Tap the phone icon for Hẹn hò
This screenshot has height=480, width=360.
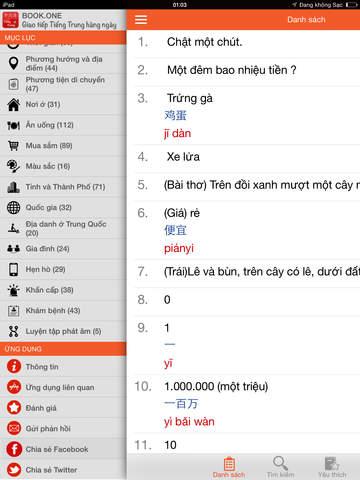[13, 269]
